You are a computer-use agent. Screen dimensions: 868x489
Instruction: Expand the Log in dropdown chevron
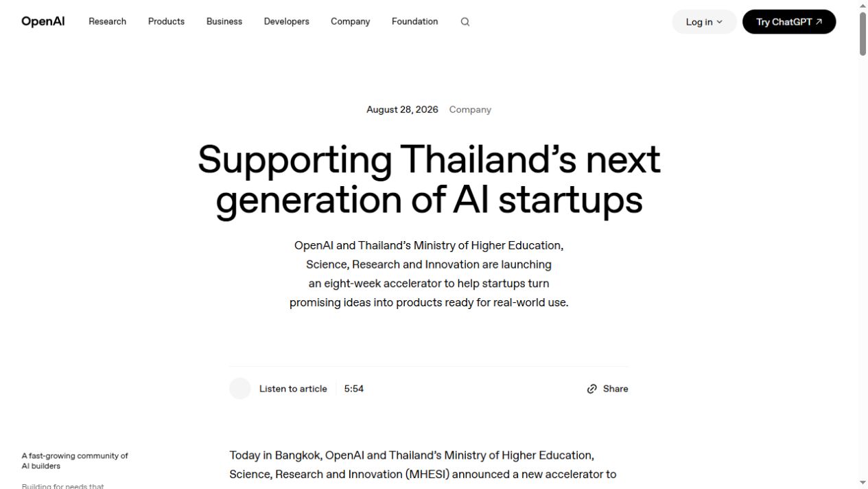pyautogui.click(x=719, y=22)
